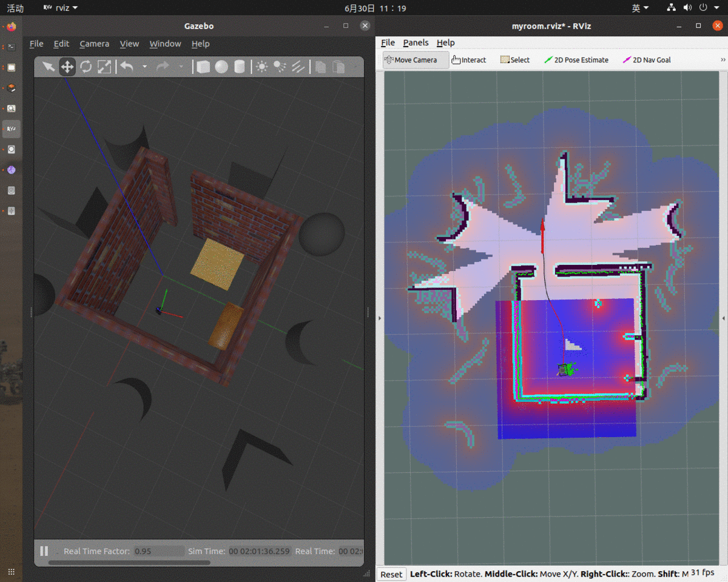Click the Gazebo right panel splitter handle

coord(366,312)
